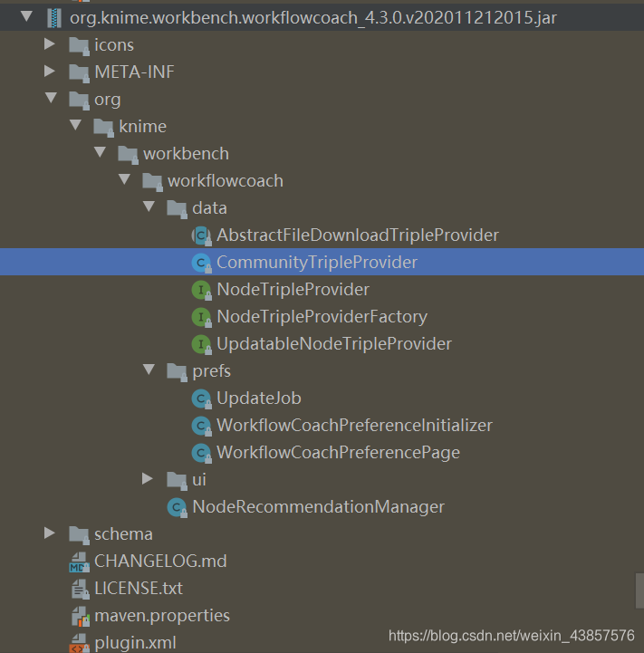Click the META-INF folder icon
The image size is (644, 653).
click(x=79, y=72)
